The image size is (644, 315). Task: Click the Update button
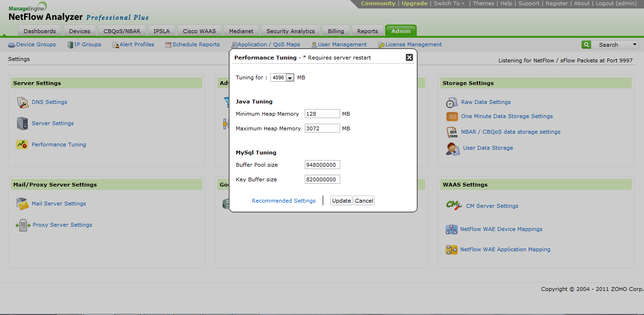click(x=341, y=201)
